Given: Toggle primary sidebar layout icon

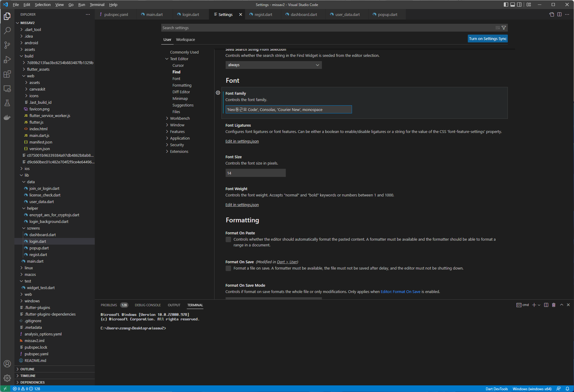Looking at the screenshot, I should coord(506,5).
